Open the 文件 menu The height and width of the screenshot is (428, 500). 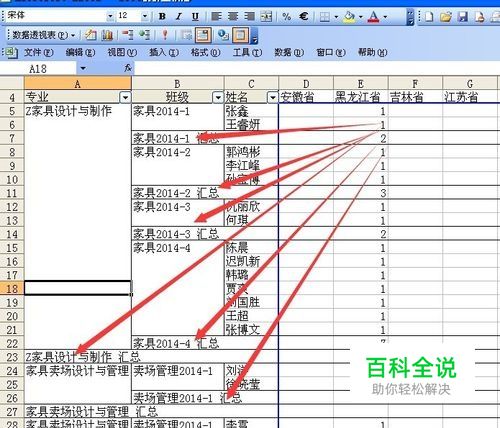coord(39,52)
